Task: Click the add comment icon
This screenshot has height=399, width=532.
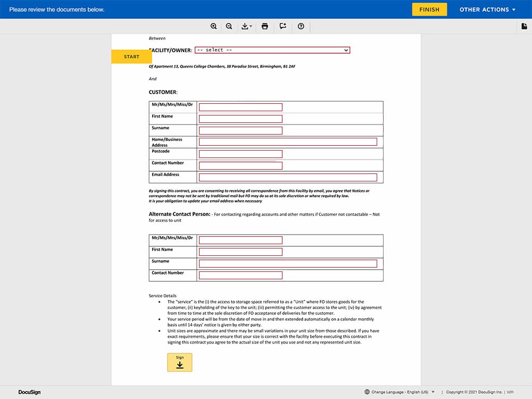Action: [x=282, y=26]
